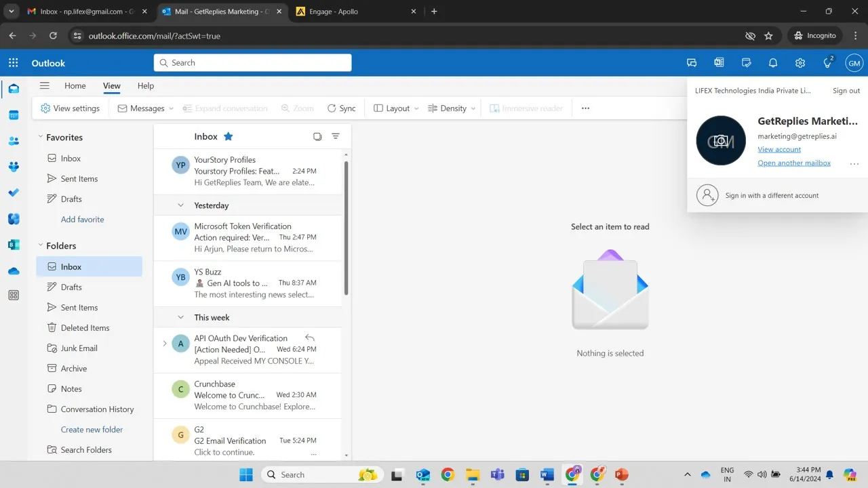The width and height of the screenshot is (868, 488).
Task: Open Word from the Windows taskbar
Action: pos(547,474)
